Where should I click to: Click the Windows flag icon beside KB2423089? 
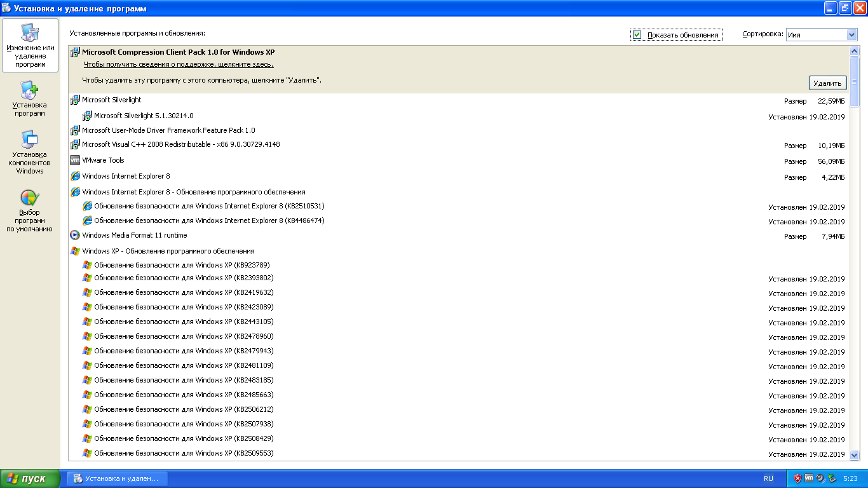click(87, 307)
